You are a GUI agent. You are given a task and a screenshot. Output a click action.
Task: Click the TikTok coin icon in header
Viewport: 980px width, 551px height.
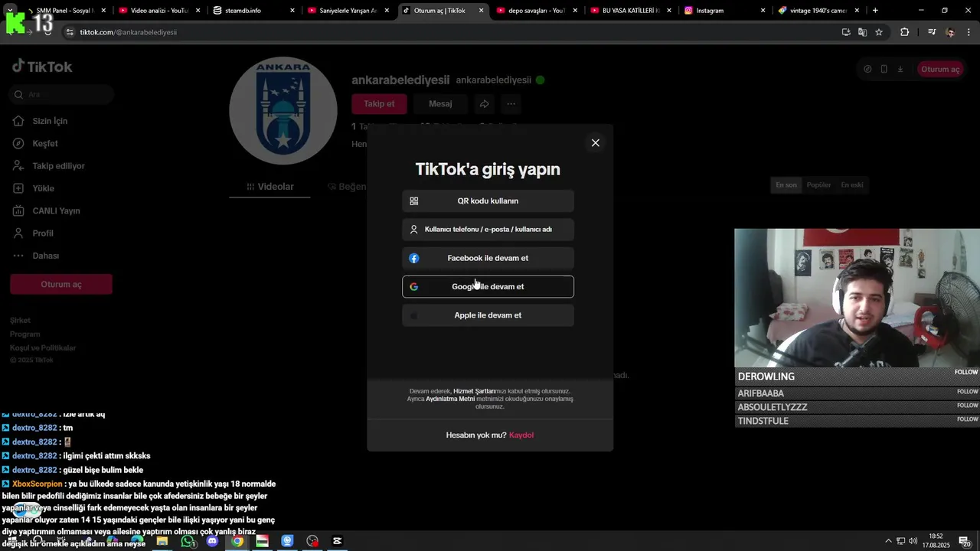(867, 69)
